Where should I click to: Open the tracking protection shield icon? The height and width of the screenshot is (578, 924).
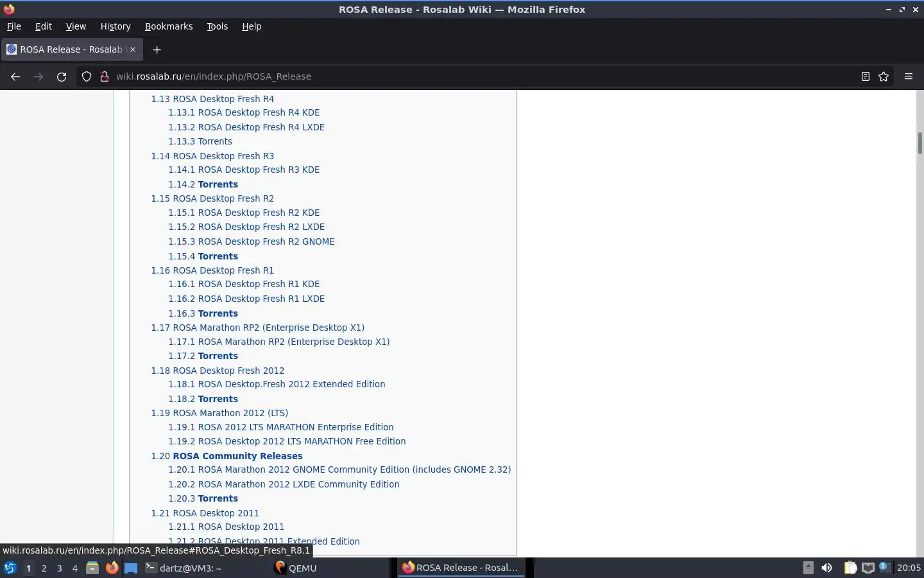pos(87,76)
